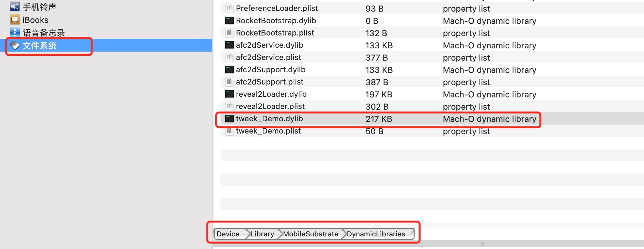
Task: Select DynamicLibraries breadcrumb segment
Action: (376, 234)
